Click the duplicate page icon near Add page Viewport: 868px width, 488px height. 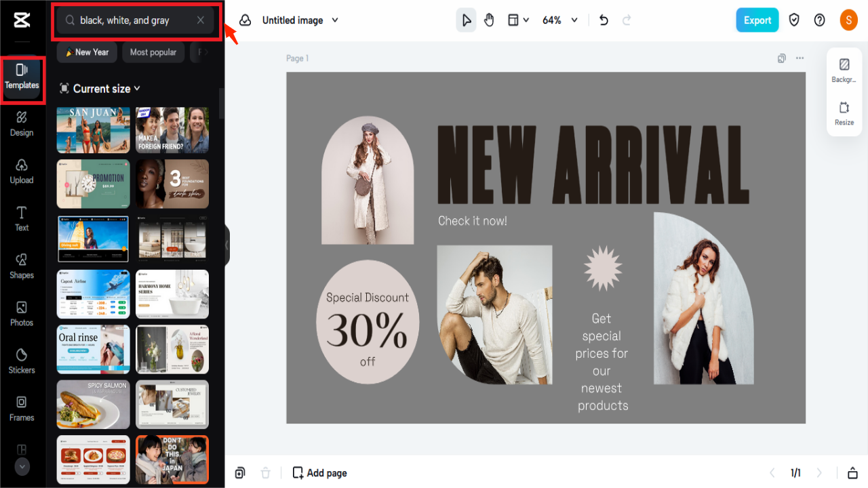(240, 472)
